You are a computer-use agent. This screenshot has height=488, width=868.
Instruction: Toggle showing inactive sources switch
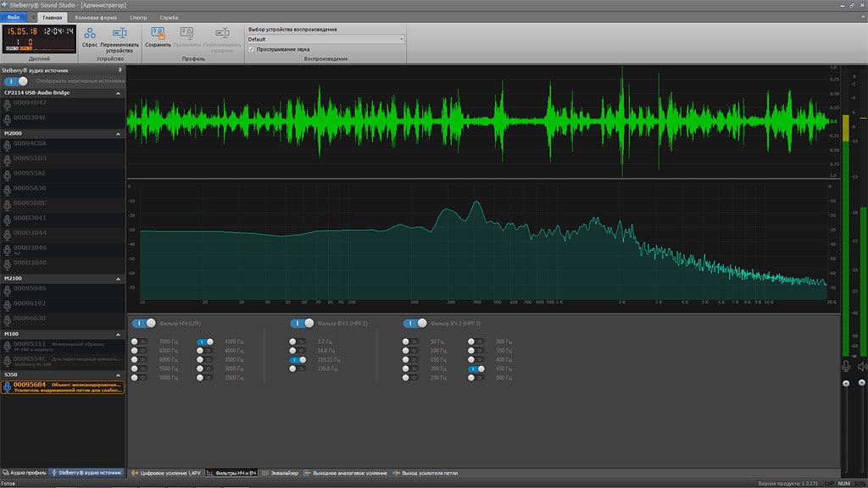tap(17, 81)
